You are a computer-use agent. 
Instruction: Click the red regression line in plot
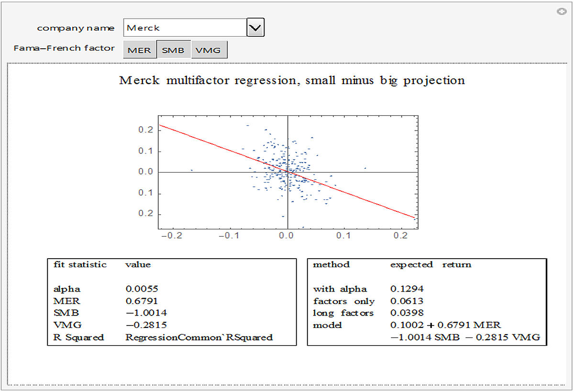click(287, 171)
